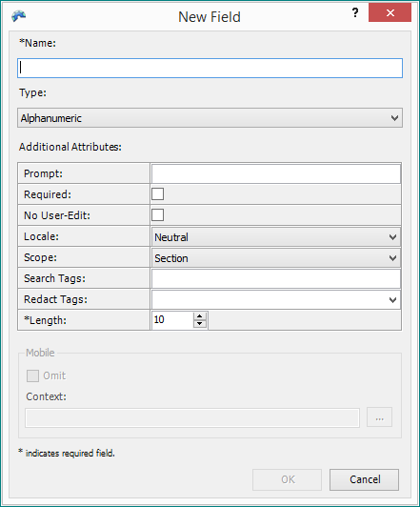Click the 'Search Tags:' row label
Image resolution: width=420 pixels, height=507 pixels.
(54, 278)
